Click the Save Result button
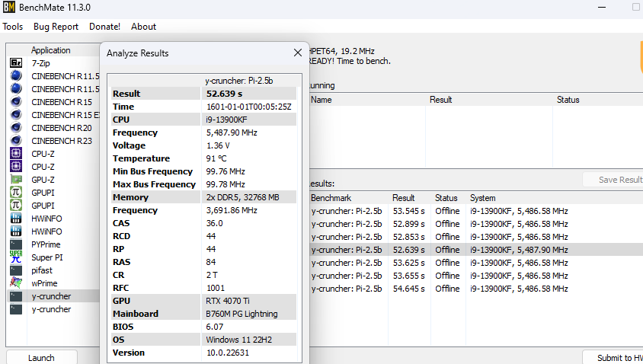This screenshot has width=643, height=364. click(613, 180)
